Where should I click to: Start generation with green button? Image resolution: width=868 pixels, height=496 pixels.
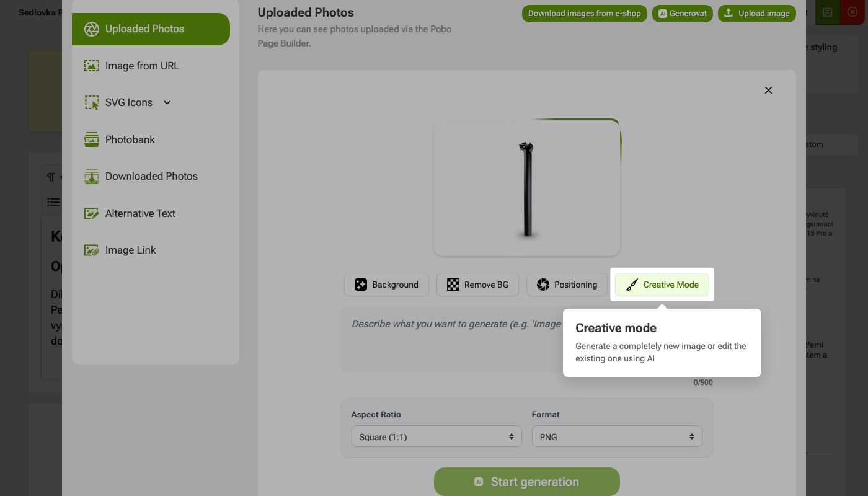(527, 482)
